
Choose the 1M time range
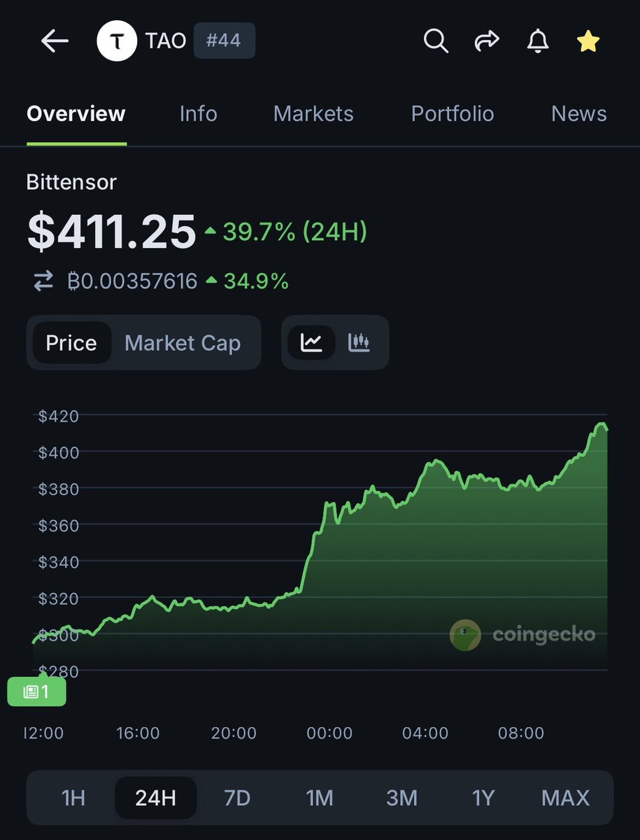[x=319, y=797]
